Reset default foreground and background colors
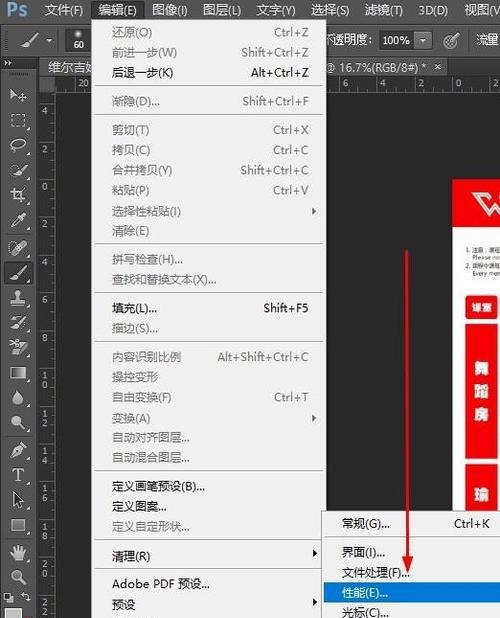Image resolution: width=500 pixels, height=618 pixels. point(8,597)
